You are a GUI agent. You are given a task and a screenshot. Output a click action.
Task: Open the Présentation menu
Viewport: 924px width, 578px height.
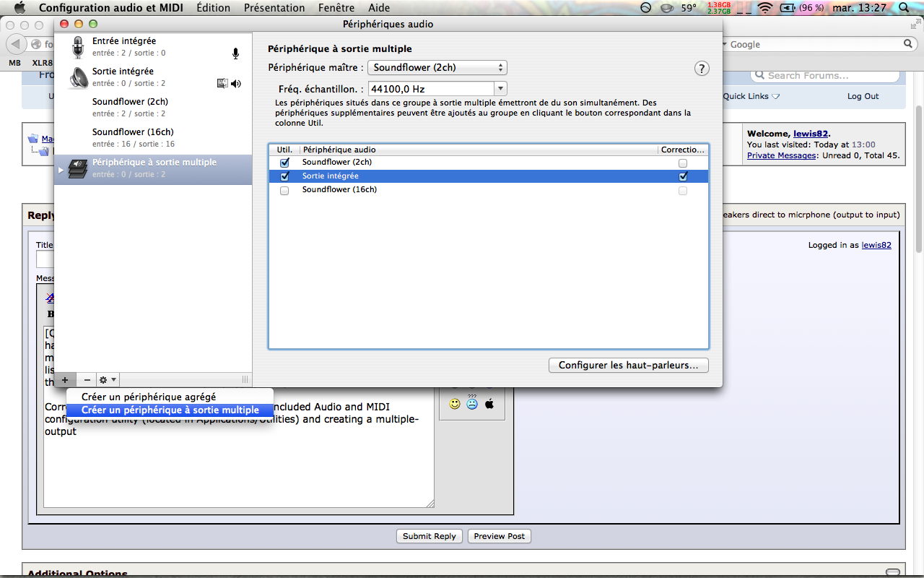[274, 8]
